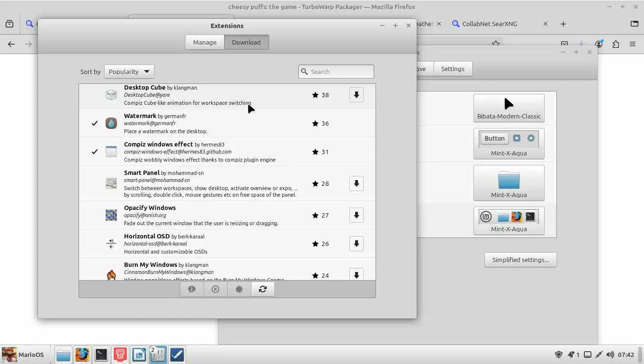The width and height of the screenshot is (644, 364).
Task: Open Terminal from the taskbar
Action: coord(101,355)
